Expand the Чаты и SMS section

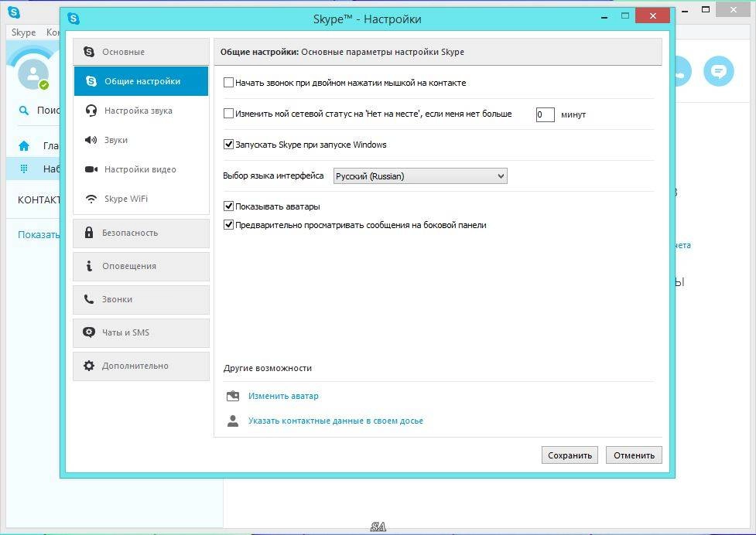coord(141,332)
